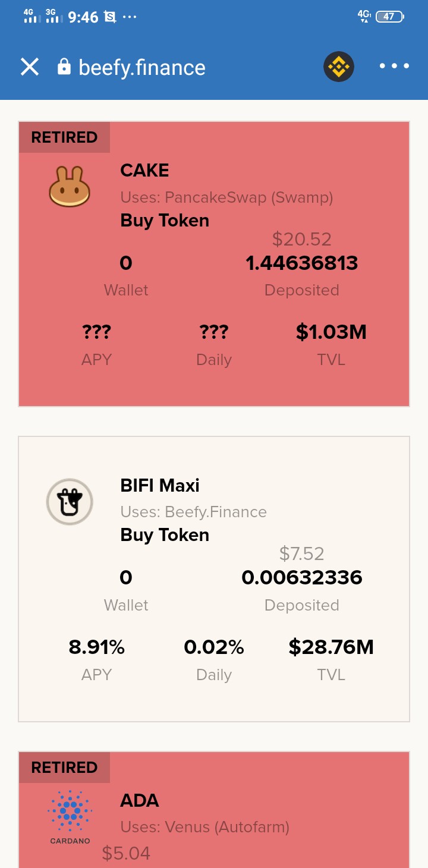This screenshot has height=868, width=428.
Task: Tap the RETIRED badge on CAKE vault
Action: tap(64, 137)
